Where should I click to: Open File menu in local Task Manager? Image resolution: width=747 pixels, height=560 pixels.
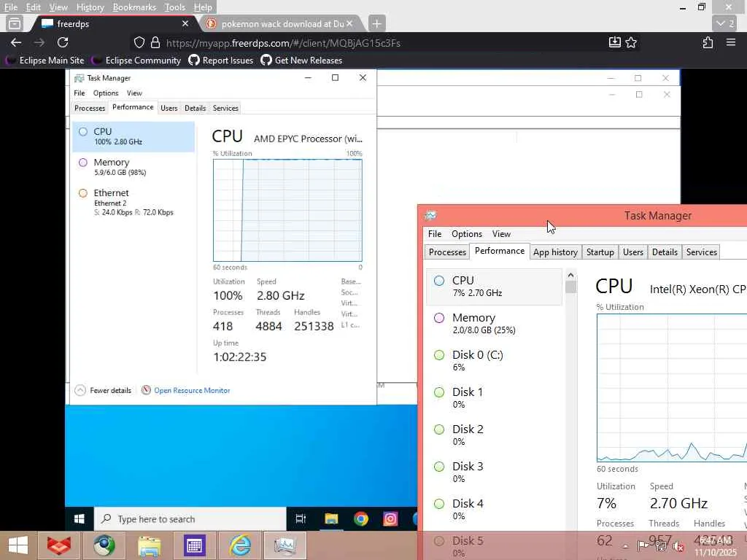(x=435, y=234)
